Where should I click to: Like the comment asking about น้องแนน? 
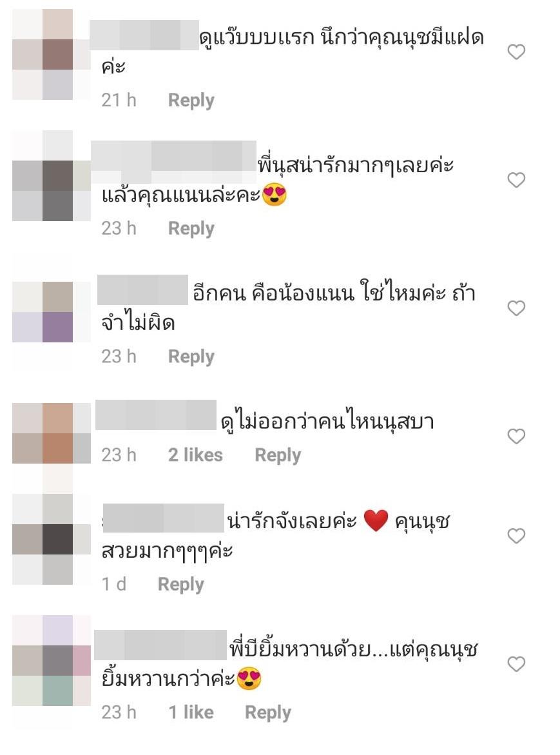[516, 308]
